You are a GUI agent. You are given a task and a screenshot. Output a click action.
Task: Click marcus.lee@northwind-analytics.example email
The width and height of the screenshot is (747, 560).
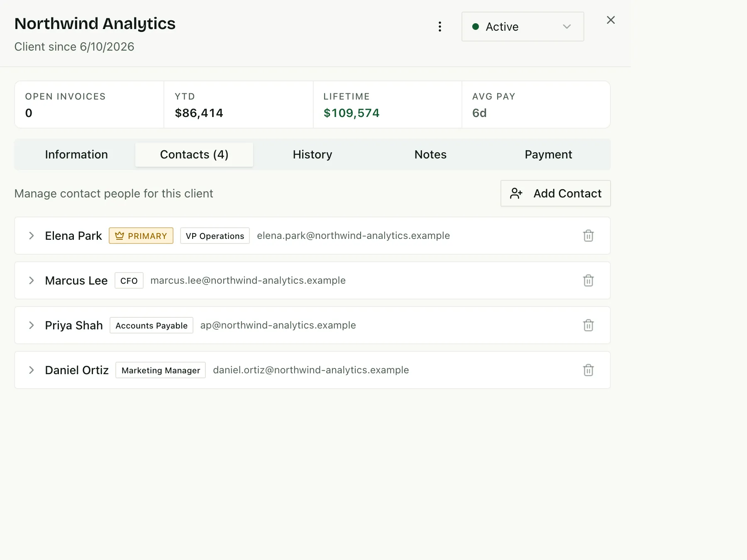pos(248,280)
